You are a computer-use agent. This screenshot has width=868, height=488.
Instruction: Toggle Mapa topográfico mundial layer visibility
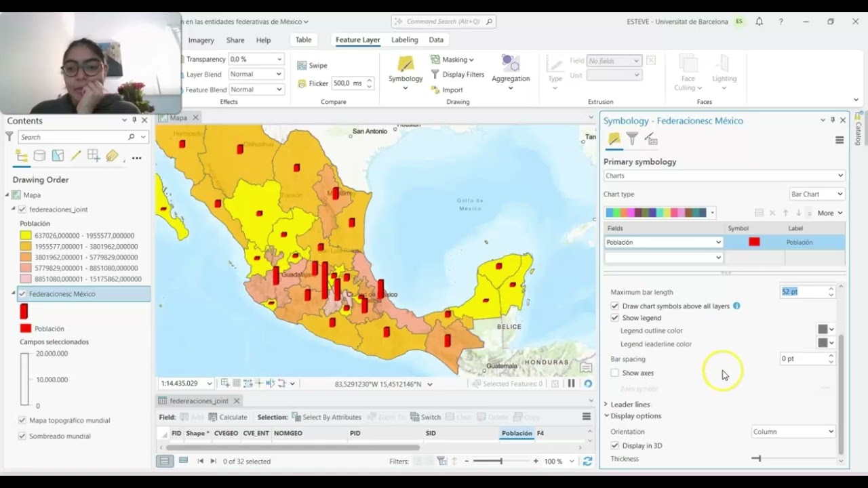point(22,420)
